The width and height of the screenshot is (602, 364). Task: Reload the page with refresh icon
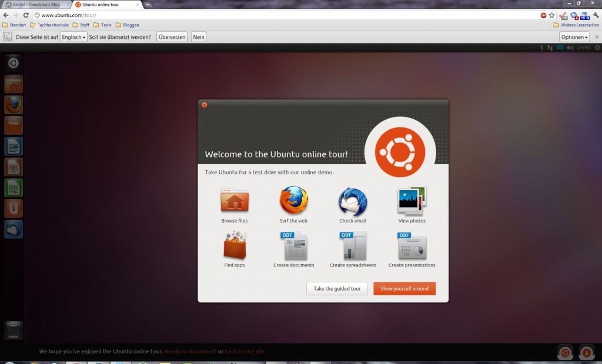[26, 15]
